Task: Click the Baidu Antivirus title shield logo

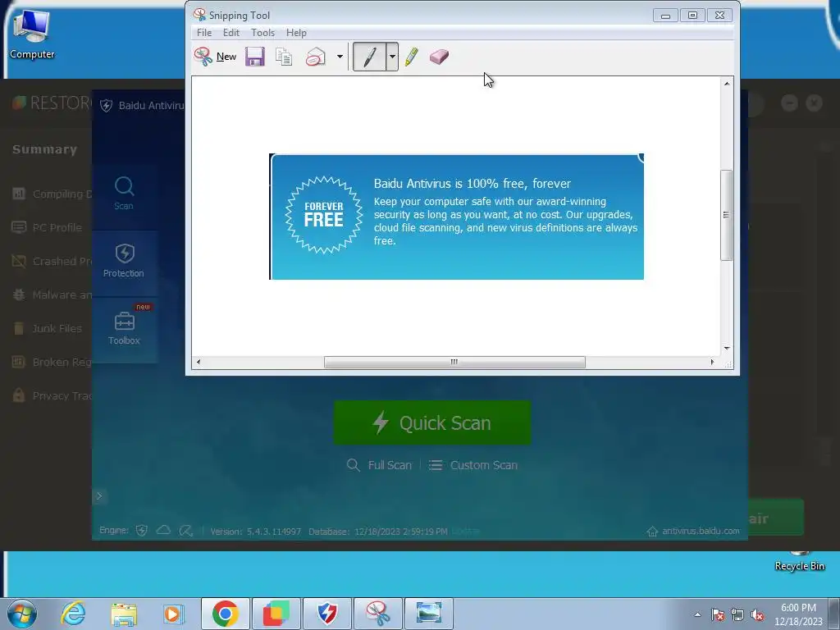Action: point(106,106)
